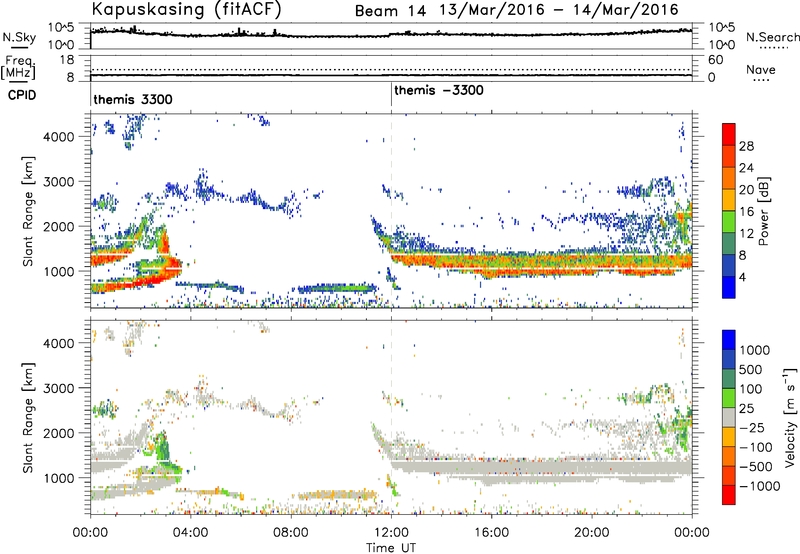Click the "N.Sky" legend label
The width and height of the screenshot is (800, 554).
(19, 37)
